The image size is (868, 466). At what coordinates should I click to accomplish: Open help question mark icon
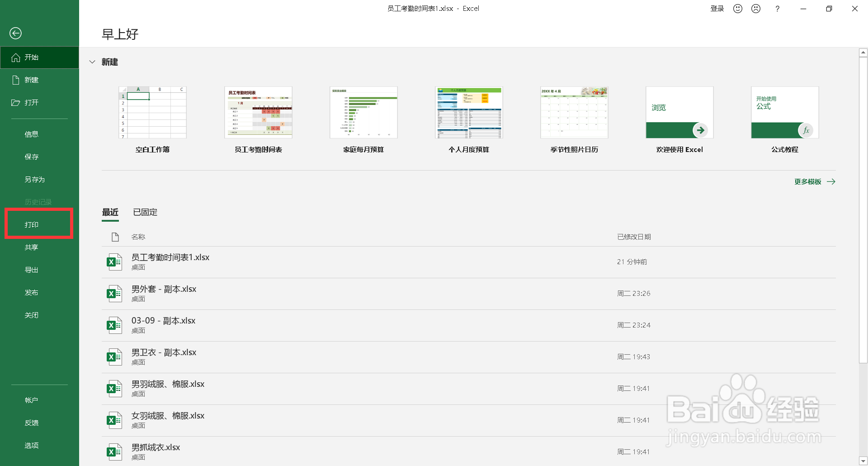pos(777,9)
